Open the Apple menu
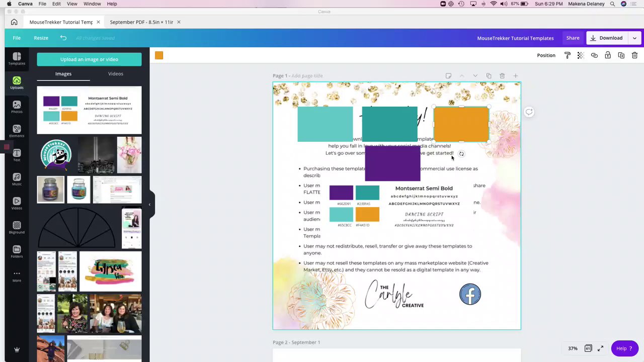The height and width of the screenshot is (362, 644). [x=9, y=4]
